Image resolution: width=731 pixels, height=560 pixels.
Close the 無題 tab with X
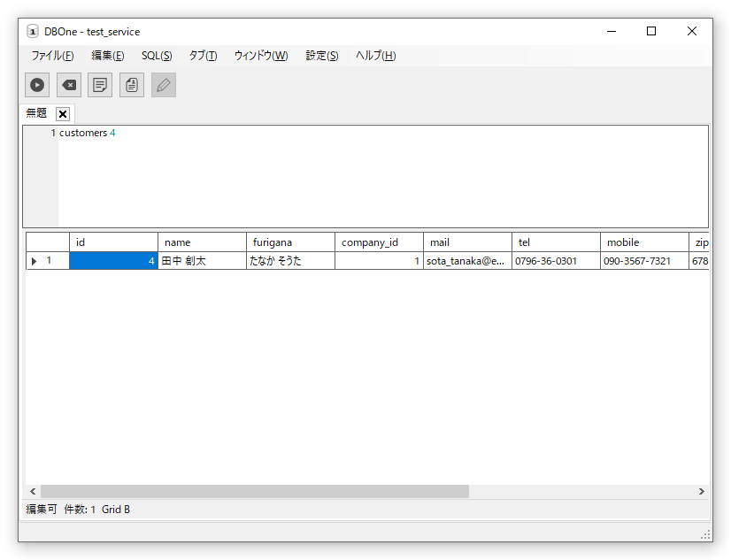(63, 114)
